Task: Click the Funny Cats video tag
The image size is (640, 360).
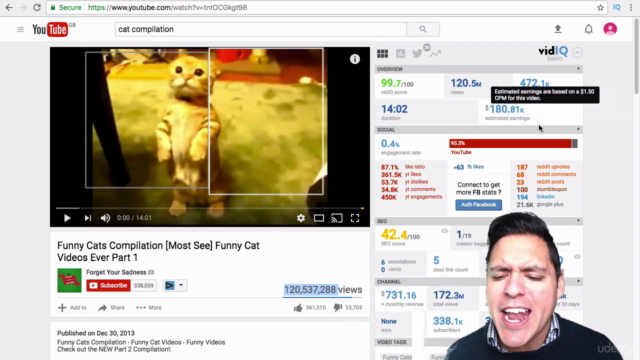Action: point(397,357)
